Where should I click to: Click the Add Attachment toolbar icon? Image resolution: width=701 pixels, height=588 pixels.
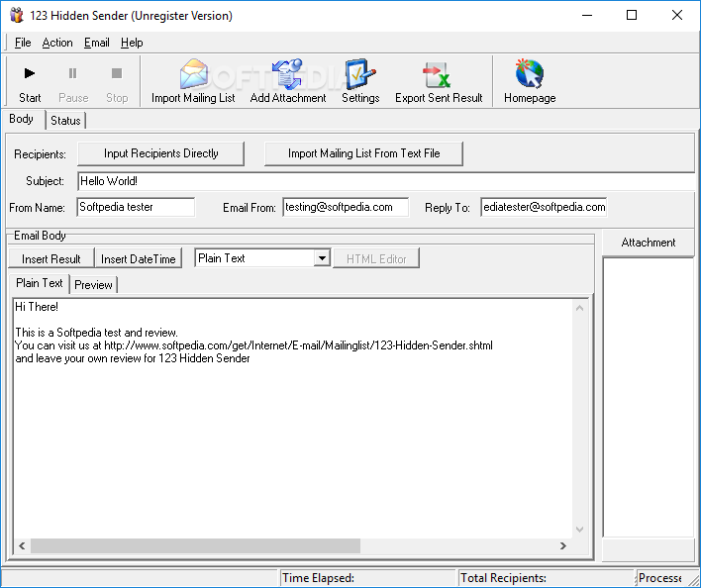(x=287, y=73)
